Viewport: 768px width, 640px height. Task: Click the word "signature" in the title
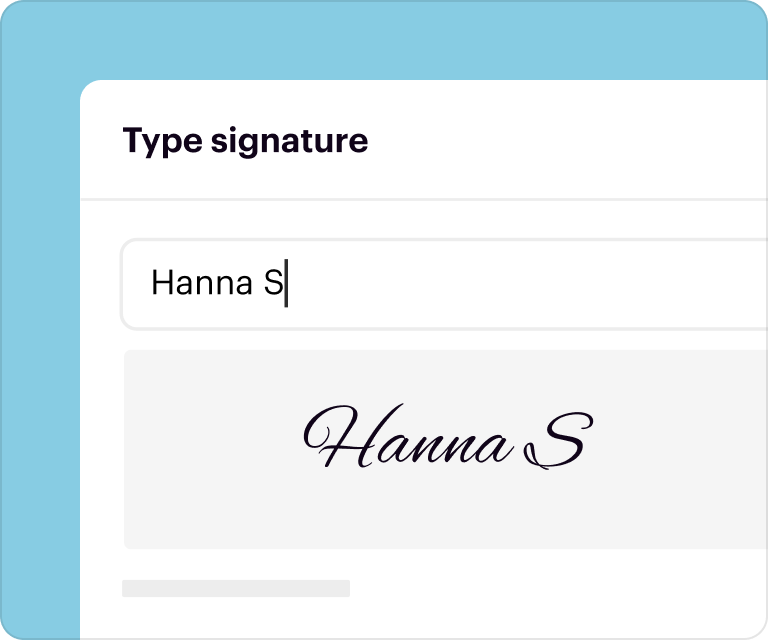[x=290, y=141]
